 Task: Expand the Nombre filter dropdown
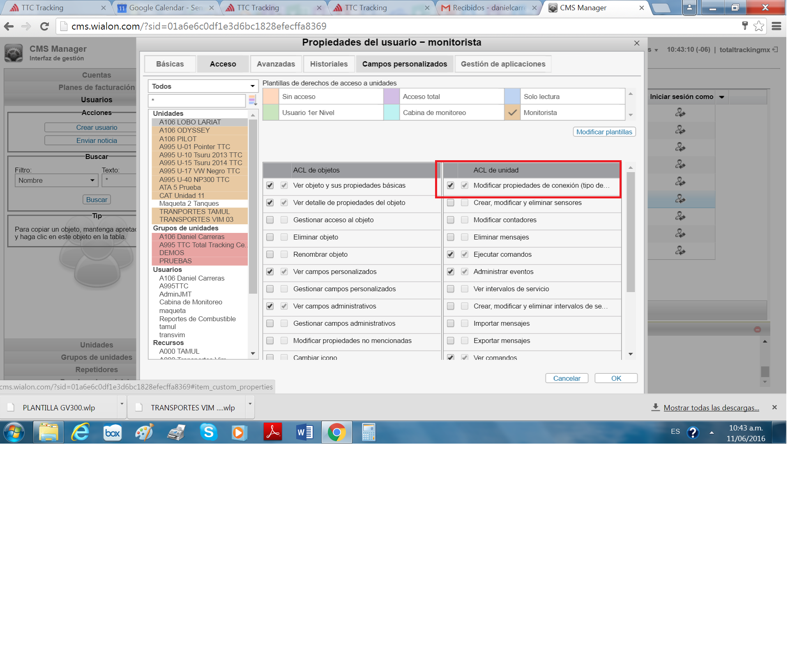(x=56, y=180)
